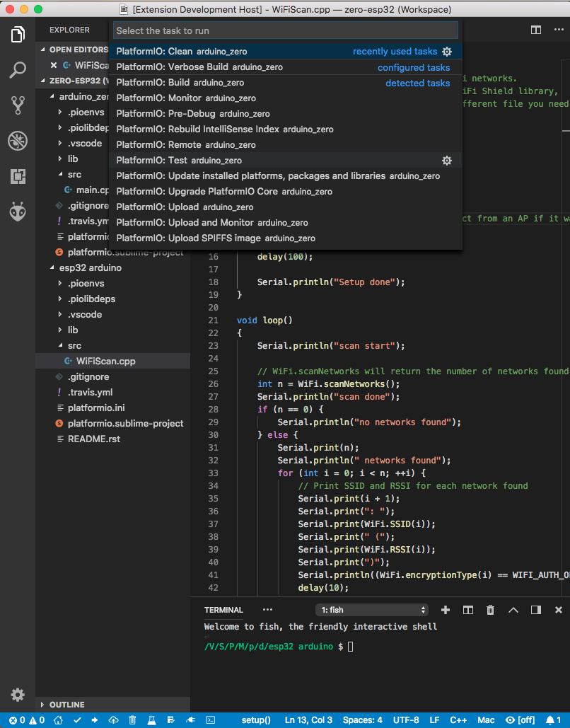Upload firmware via the status bar arrow icon
This screenshot has height=728, width=570.
tap(94, 720)
